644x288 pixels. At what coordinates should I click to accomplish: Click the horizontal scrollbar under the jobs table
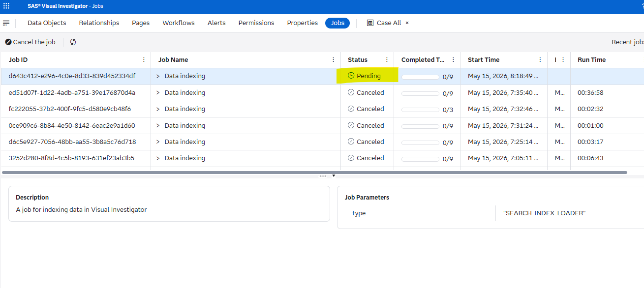click(x=315, y=173)
